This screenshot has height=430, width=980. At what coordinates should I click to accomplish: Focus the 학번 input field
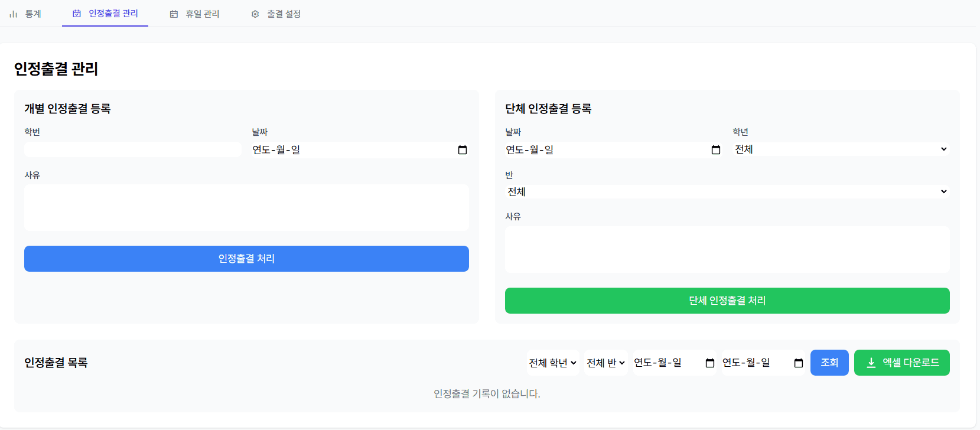(133, 149)
